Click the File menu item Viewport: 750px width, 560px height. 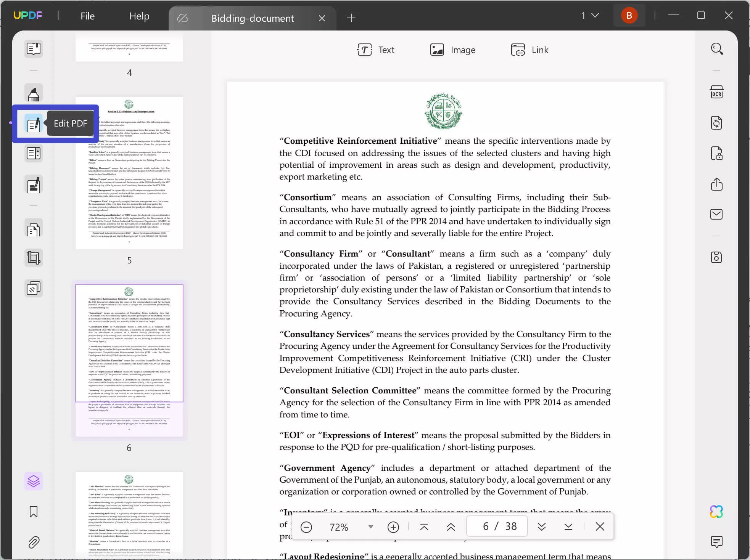[x=87, y=16]
